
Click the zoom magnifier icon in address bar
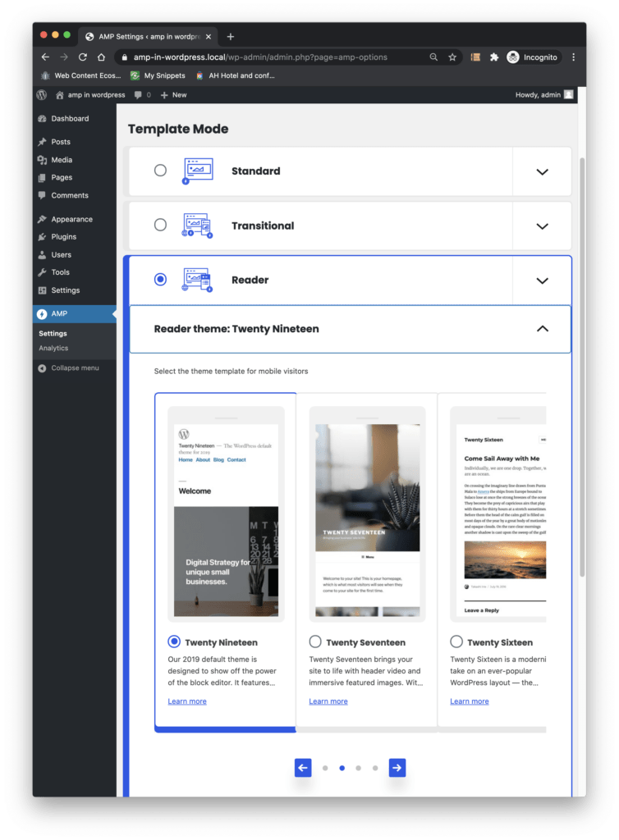coord(433,57)
